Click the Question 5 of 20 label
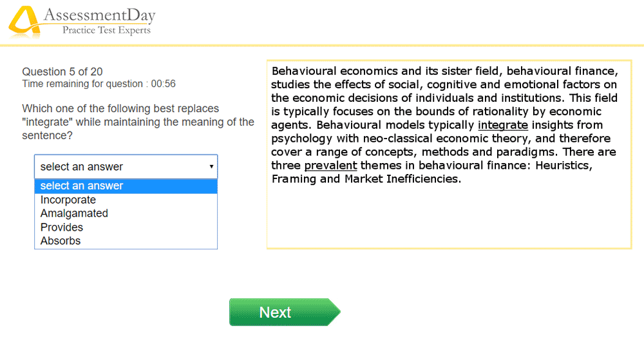 pyautogui.click(x=62, y=72)
